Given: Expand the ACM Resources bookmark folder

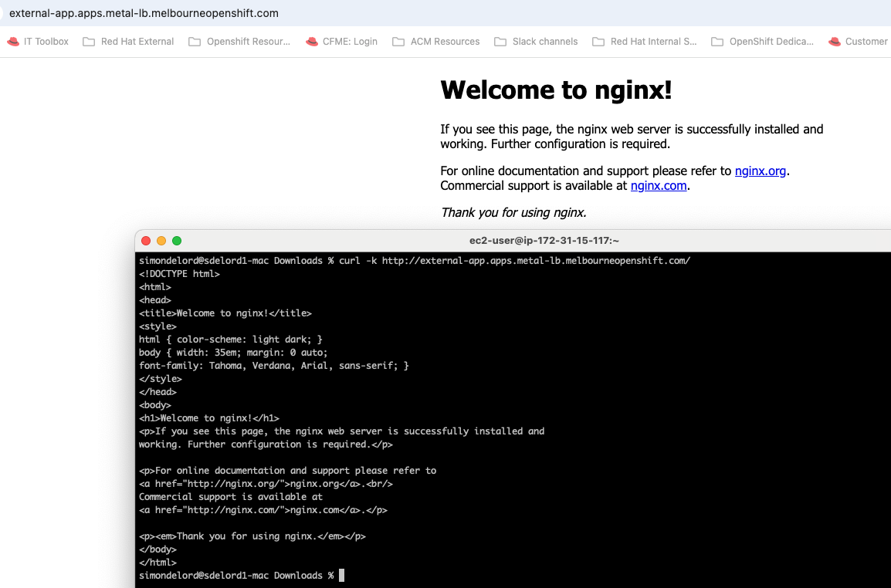Looking at the screenshot, I should [x=436, y=42].
